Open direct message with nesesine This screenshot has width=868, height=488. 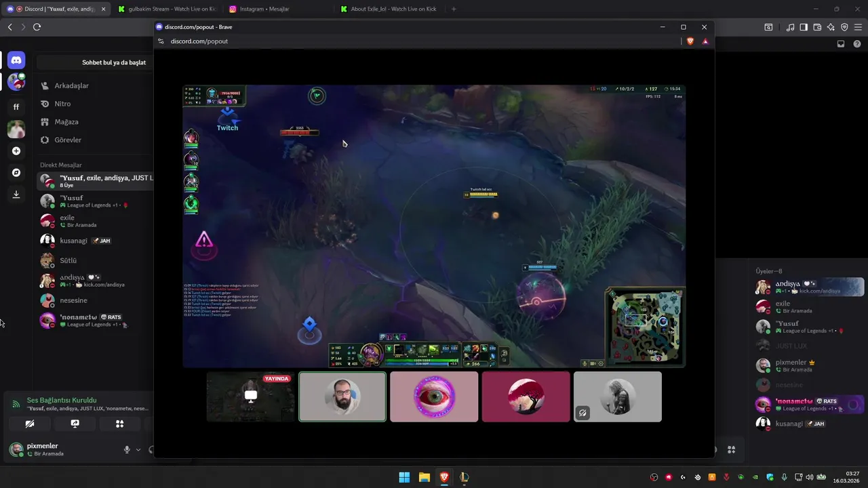point(94,300)
